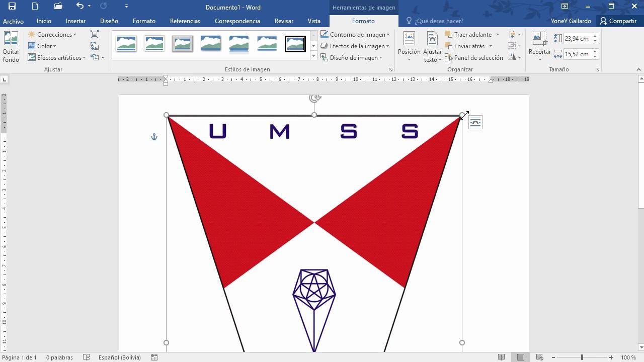Click the zoom out minus button
The height and width of the screenshot is (362, 644).
tap(553, 357)
